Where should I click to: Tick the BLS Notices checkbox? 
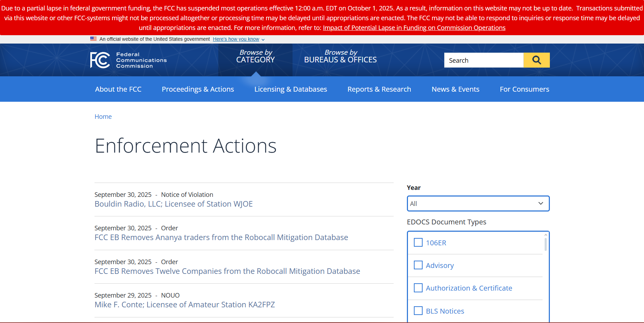tap(418, 311)
